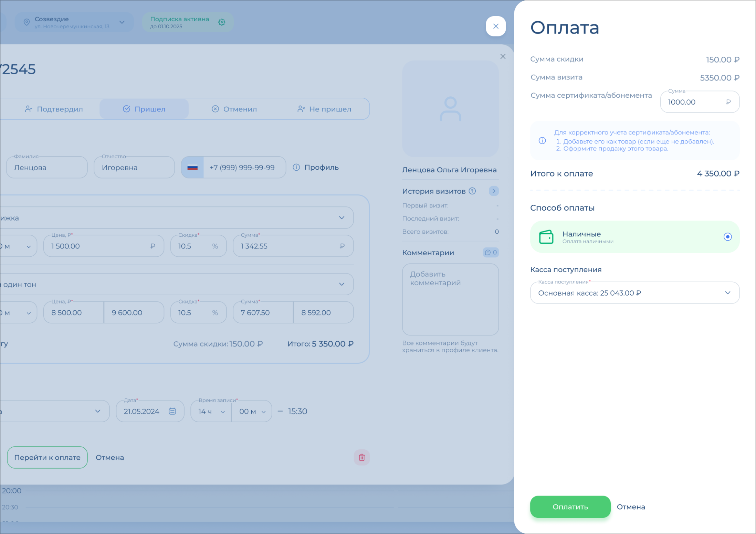This screenshot has width=756, height=534.
Task: Expand the Касса поступления dropdown
Action: [634, 293]
